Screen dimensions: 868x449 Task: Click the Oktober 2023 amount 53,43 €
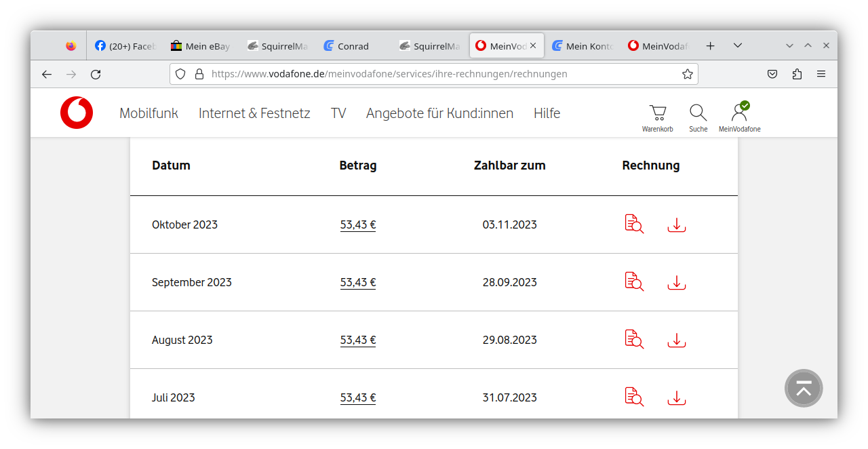tap(358, 224)
